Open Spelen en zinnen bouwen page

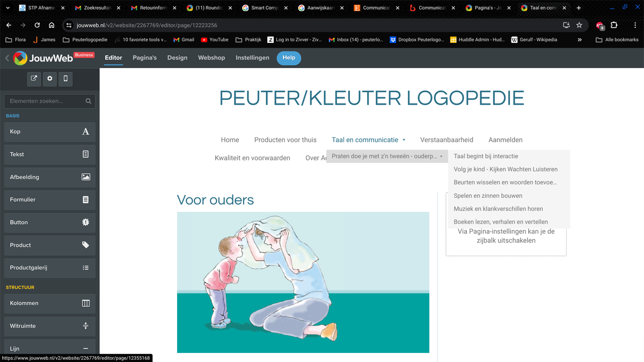509,196
